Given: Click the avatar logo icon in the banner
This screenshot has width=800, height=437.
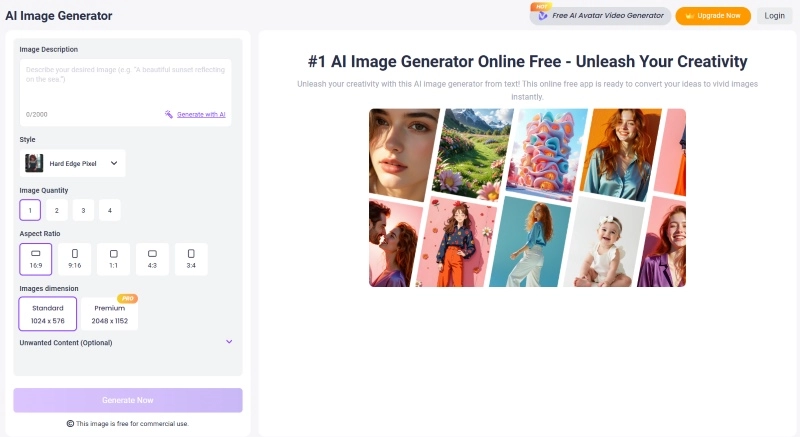Looking at the screenshot, I should tap(543, 16).
